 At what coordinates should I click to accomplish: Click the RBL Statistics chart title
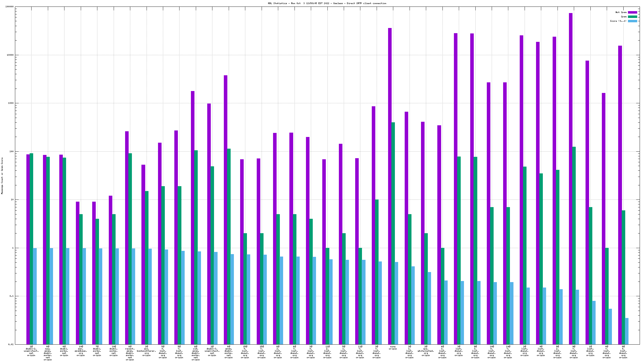327,3
